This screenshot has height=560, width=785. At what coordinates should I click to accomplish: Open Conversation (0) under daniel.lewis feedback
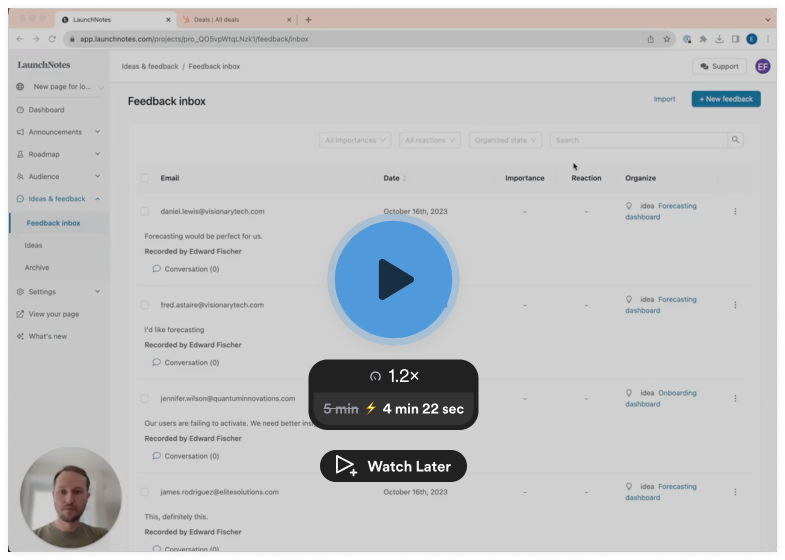pos(186,269)
